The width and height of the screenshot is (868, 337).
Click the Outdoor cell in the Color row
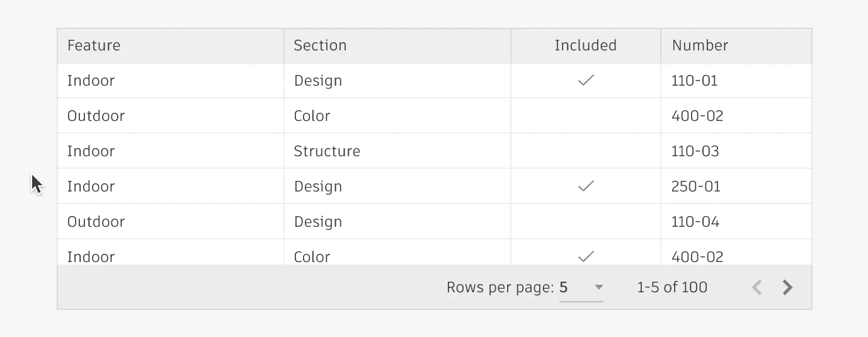(x=96, y=116)
